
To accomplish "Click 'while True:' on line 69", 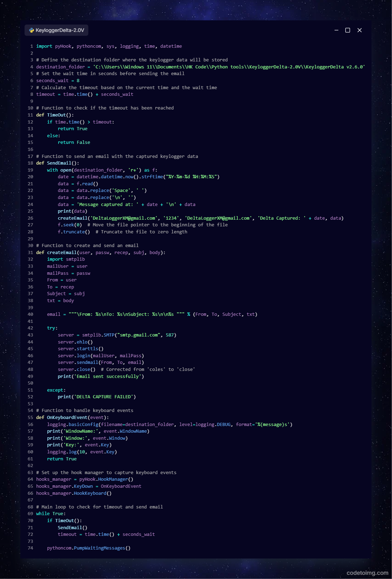I will [51, 514].
